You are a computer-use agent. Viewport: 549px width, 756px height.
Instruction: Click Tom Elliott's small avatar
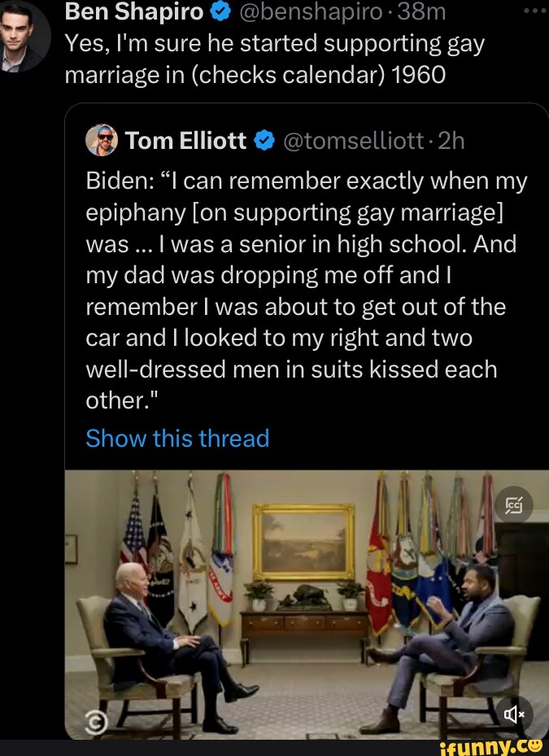coord(102,141)
